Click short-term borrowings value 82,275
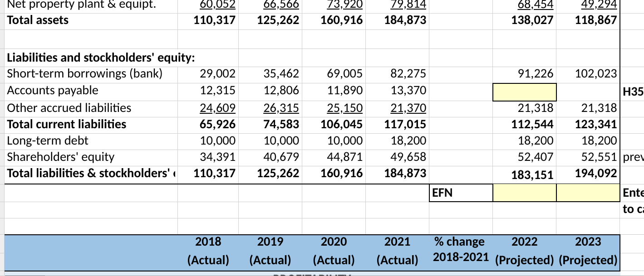Image resolution: width=644 pixels, height=276 pixels. coord(408,74)
